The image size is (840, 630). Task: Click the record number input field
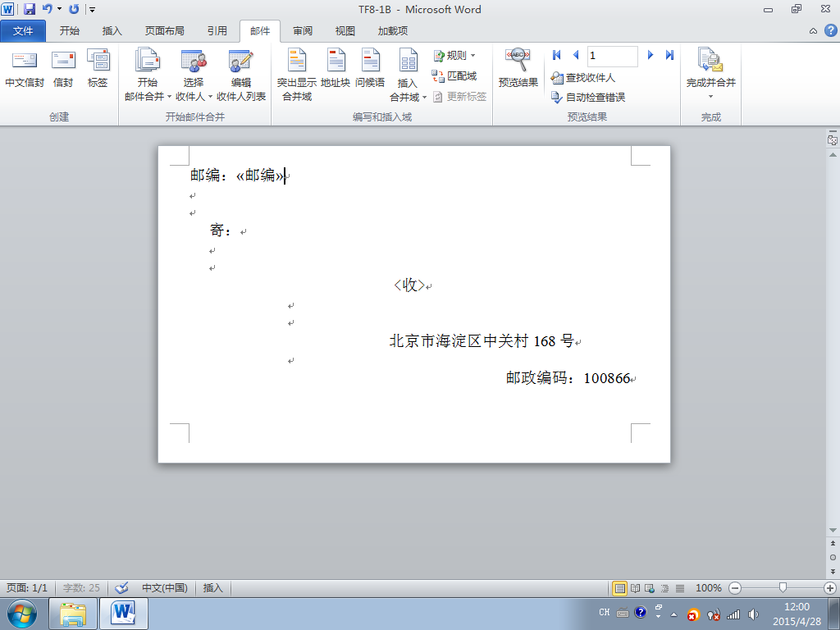tap(613, 56)
